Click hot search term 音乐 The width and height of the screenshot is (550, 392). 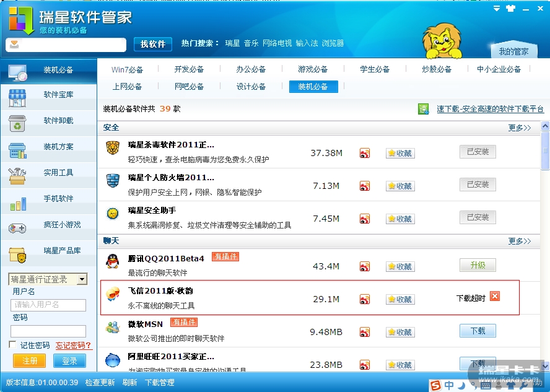click(x=251, y=43)
